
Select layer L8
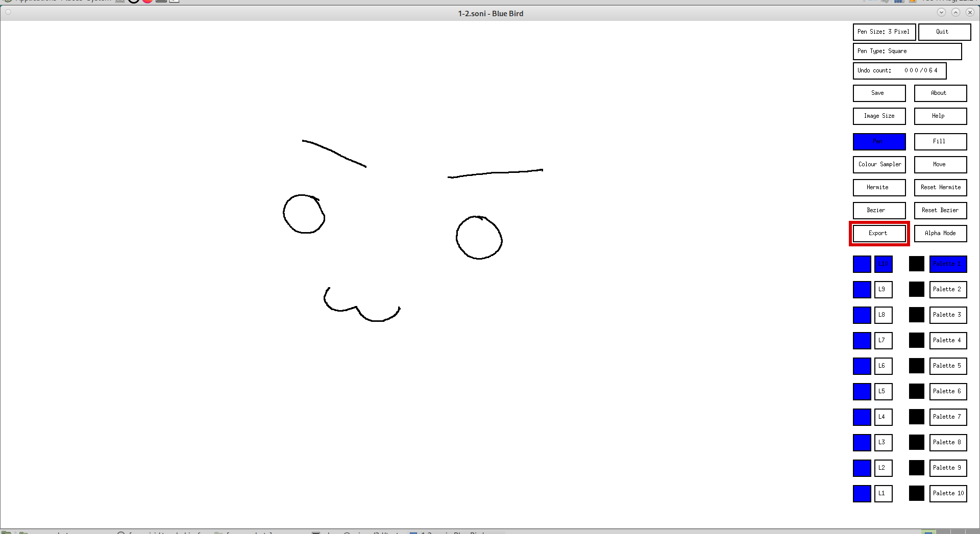(x=883, y=315)
